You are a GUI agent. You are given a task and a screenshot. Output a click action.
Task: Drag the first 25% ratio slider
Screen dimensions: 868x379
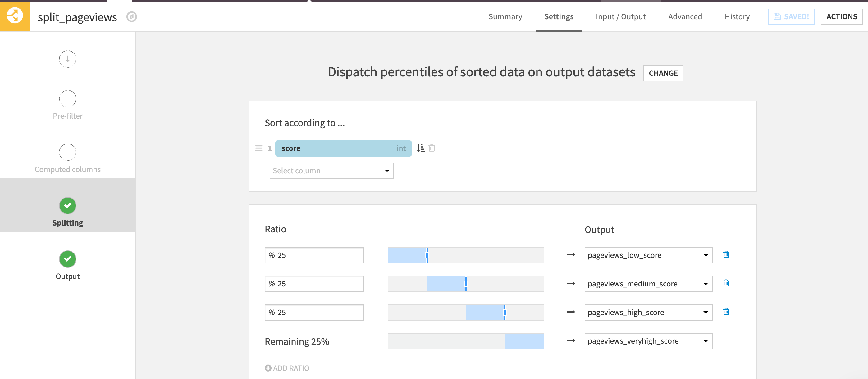click(x=427, y=254)
